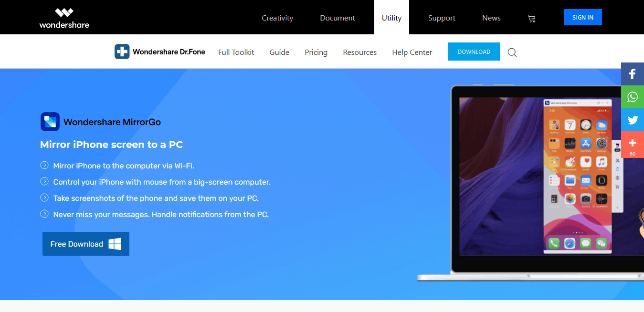The width and height of the screenshot is (644, 312).
Task: Share page on Twitter
Action: tap(633, 120)
